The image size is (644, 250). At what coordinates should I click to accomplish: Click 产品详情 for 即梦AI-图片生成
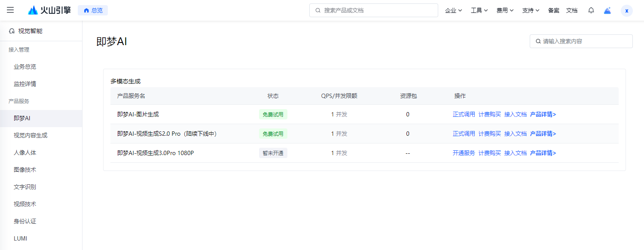pos(543,114)
